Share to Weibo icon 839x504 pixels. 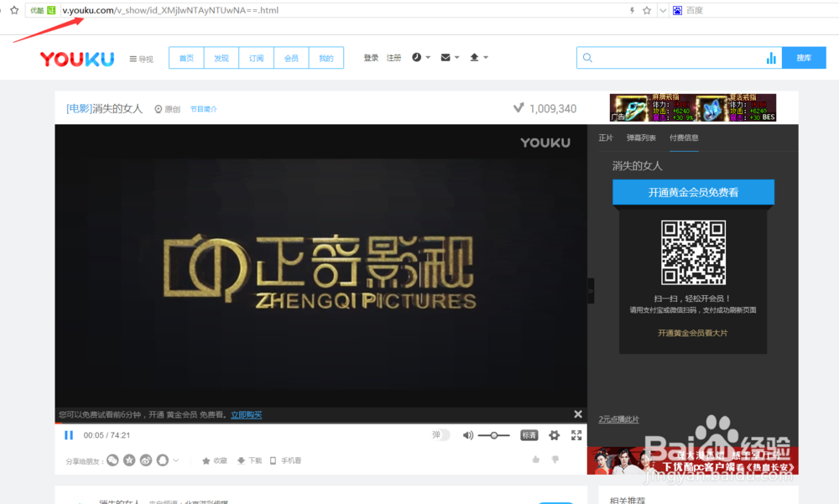click(145, 460)
